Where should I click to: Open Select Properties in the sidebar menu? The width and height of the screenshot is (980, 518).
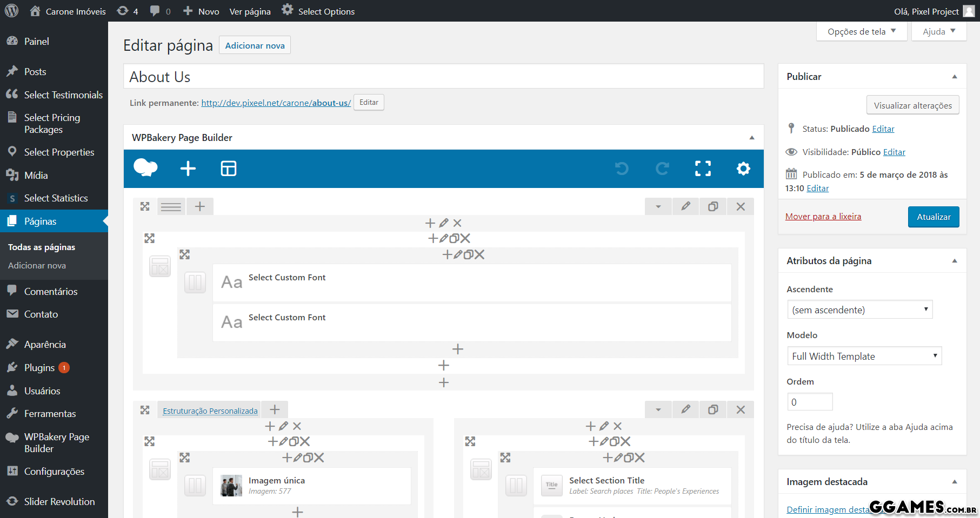59,152
